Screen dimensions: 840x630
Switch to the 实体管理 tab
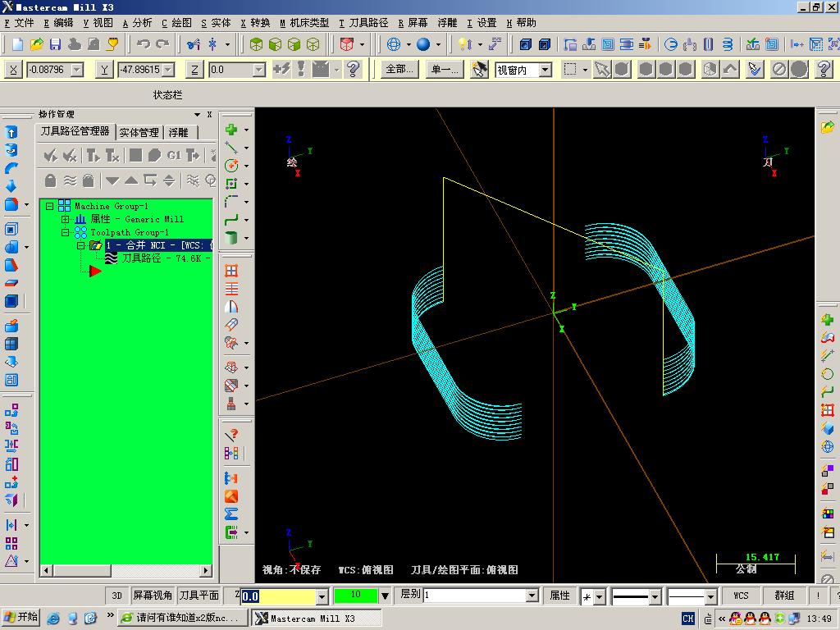[x=139, y=132]
